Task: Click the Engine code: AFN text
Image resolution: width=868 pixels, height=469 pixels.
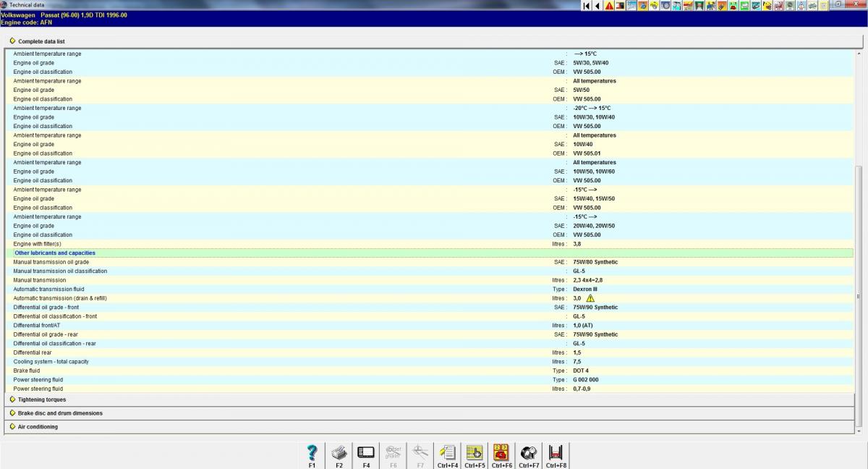Action: (x=27, y=22)
